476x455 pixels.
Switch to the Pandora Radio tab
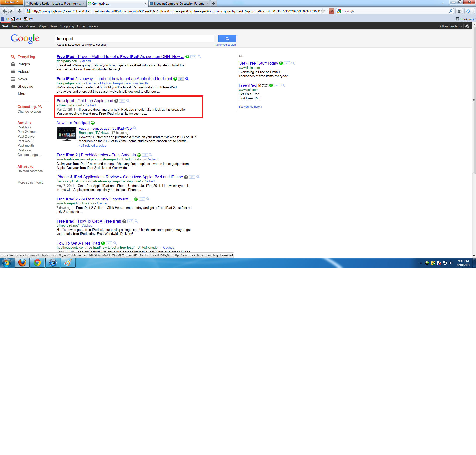55,4
